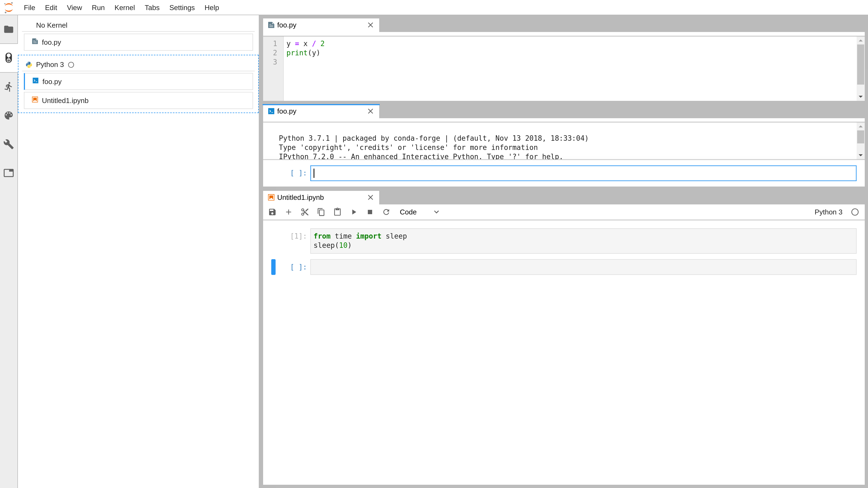Insert a new cell in the notebook
Viewport: 868px width, 488px height.
pyautogui.click(x=288, y=212)
